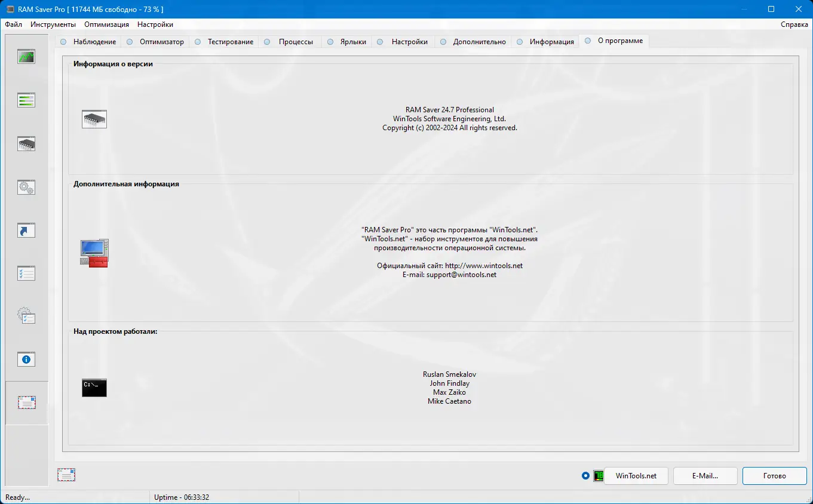The width and height of the screenshot is (813, 504).
Task: Open the Информация tab
Action: tap(545, 42)
